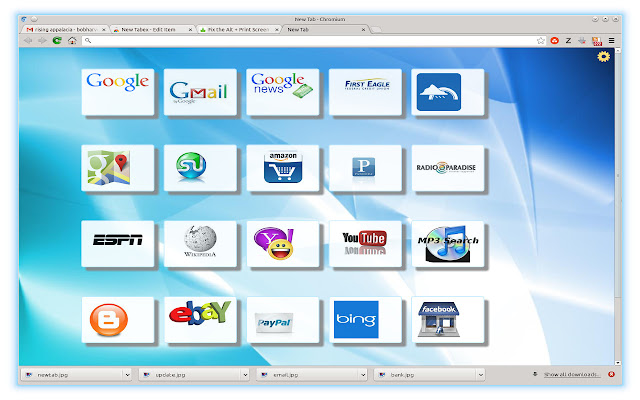Open the YouTube tile
This screenshot has width=640, height=400.
coord(365,244)
